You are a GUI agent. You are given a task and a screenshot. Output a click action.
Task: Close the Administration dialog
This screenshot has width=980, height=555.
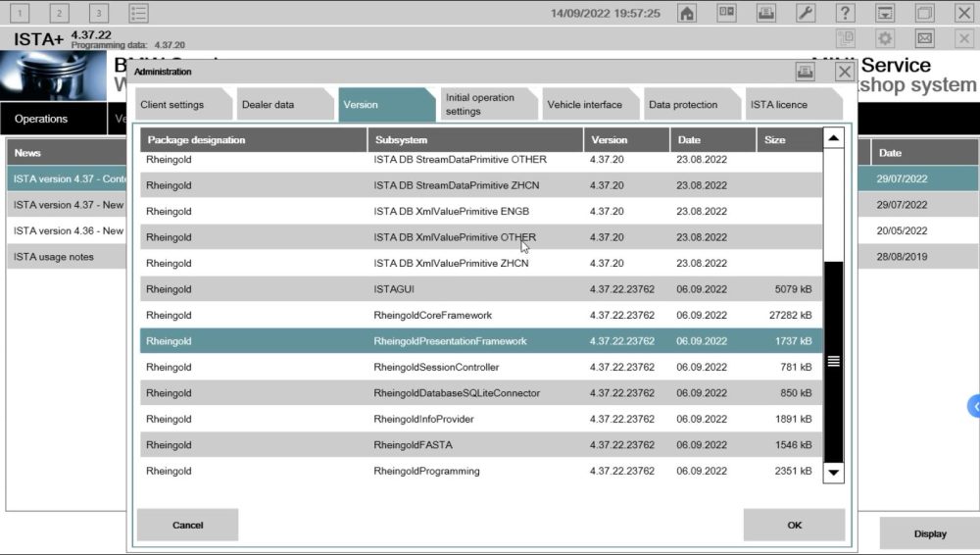pos(845,72)
